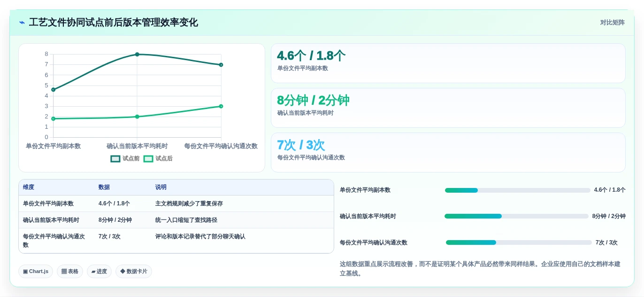This screenshot has width=644, height=297.
Task: Click the 7次 / 3次 value beside progress bar
Action: point(606,242)
